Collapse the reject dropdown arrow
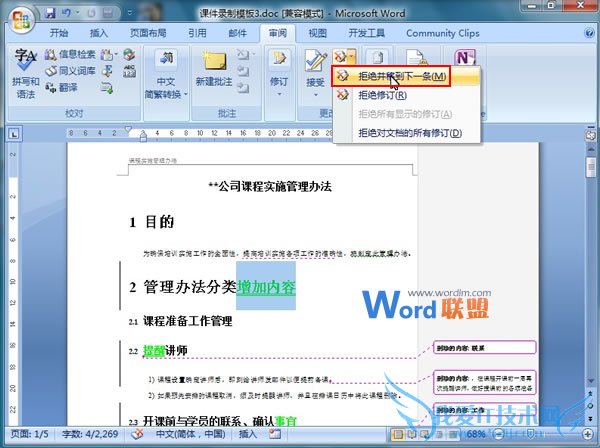Screen dimensions: 600x448 (x=352, y=57)
